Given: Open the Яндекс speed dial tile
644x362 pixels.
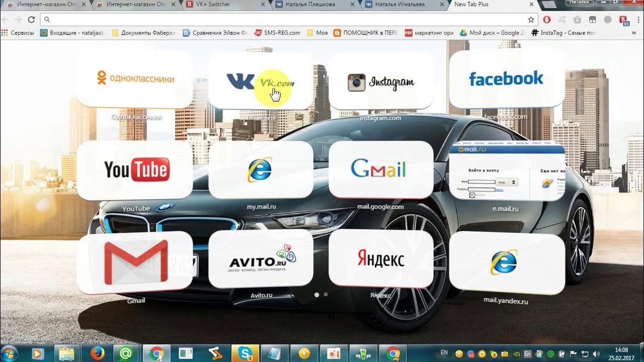Looking at the screenshot, I should coord(381,258).
